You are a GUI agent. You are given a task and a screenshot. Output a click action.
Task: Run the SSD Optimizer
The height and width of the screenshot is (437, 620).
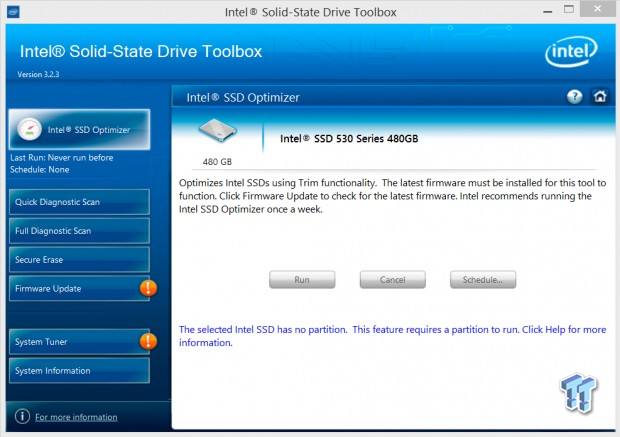tap(302, 280)
